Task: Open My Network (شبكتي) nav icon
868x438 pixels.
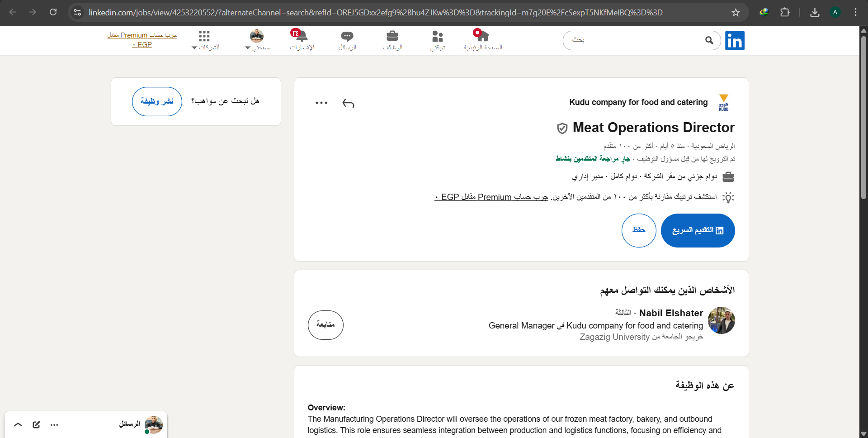Action: pyautogui.click(x=438, y=40)
